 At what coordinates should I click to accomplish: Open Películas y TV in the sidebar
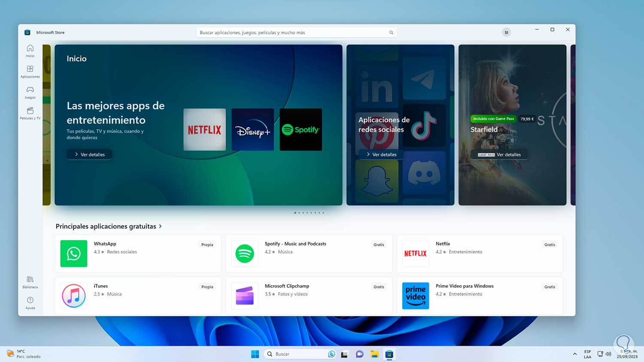[30, 113]
